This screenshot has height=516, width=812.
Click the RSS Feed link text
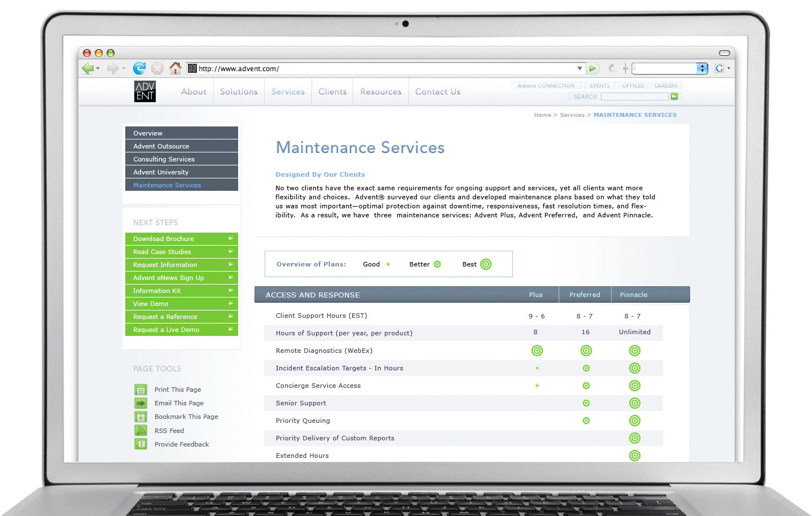click(169, 431)
